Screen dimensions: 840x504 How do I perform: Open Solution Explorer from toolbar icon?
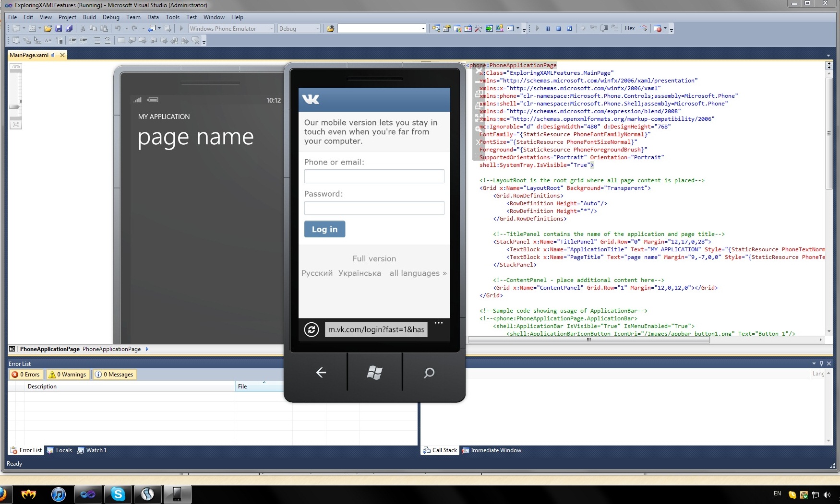436,29
